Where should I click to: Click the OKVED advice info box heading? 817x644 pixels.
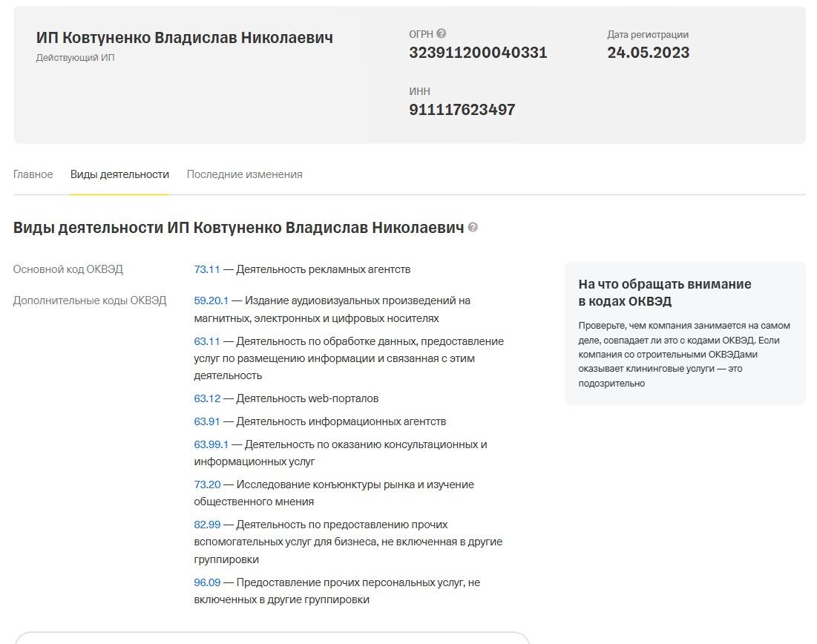point(663,292)
